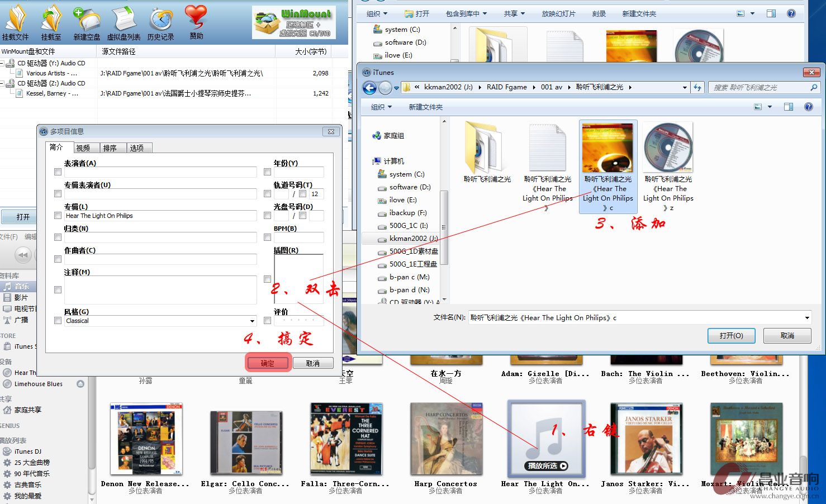Click the 专辑 album text field
Image resolution: width=826 pixels, height=504 pixels.
(160, 216)
